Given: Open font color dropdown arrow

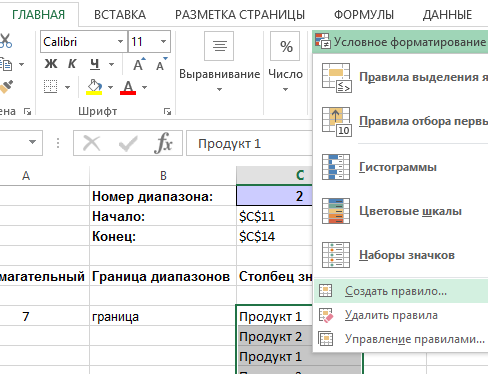Looking at the screenshot, I should [x=144, y=87].
